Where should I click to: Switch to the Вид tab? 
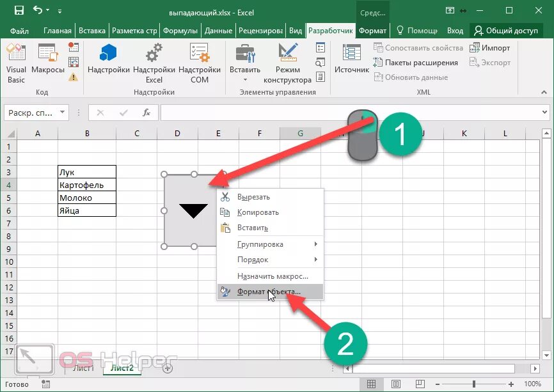coord(296,31)
